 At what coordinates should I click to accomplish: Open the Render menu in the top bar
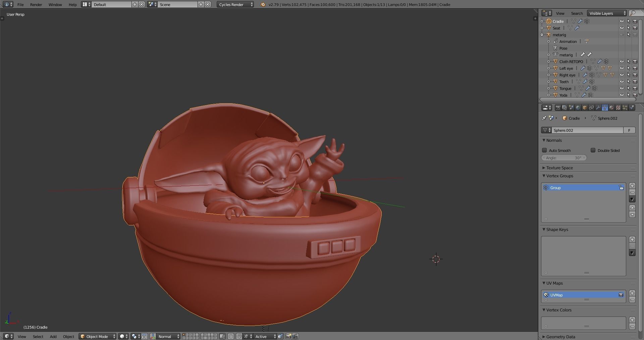(x=36, y=4)
